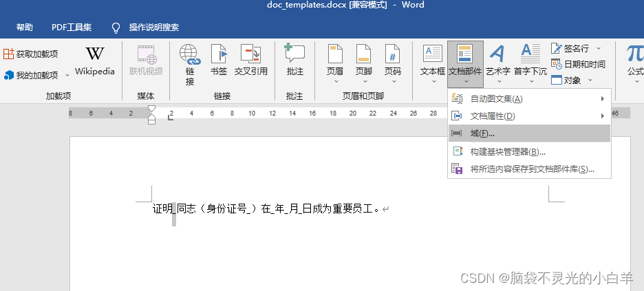Viewport: 644px width, 291px height.
Task: Expand the 我的加载项 dropdown arrow
Action: click(x=67, y=76)
